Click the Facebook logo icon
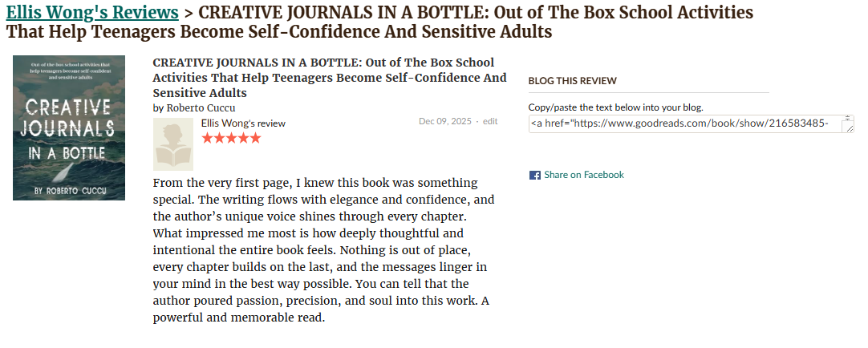This screenshot has width=868, height=348. click(x=534, y=175)
